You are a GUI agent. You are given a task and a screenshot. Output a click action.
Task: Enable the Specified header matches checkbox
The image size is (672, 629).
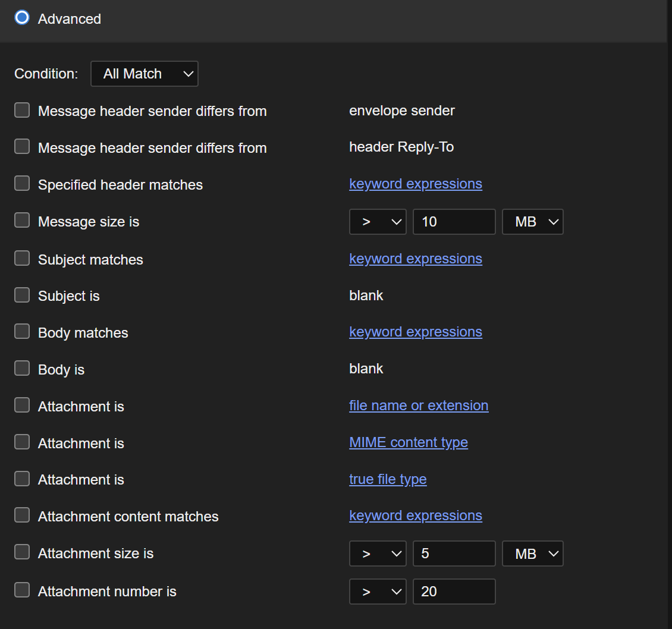click(22, 184)
